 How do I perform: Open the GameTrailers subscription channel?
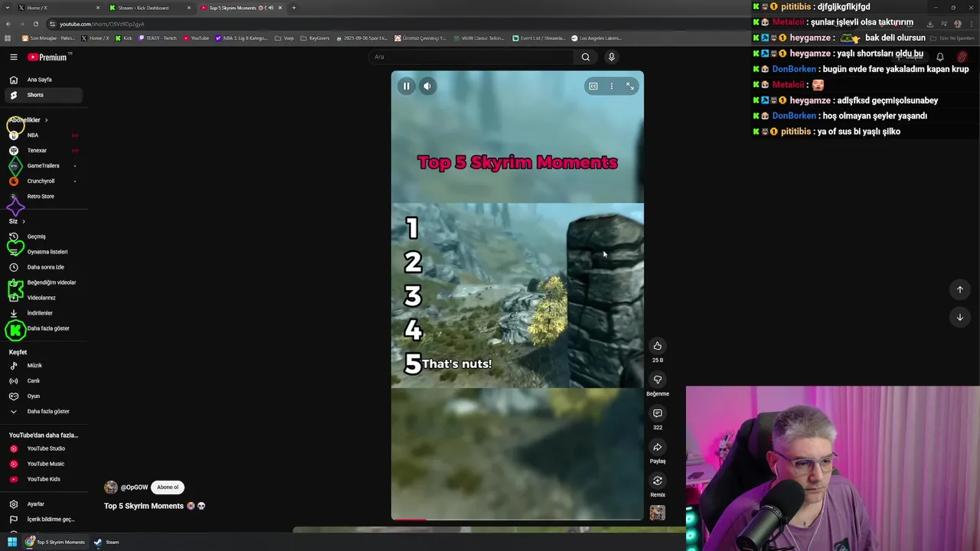tap(44, 166)
